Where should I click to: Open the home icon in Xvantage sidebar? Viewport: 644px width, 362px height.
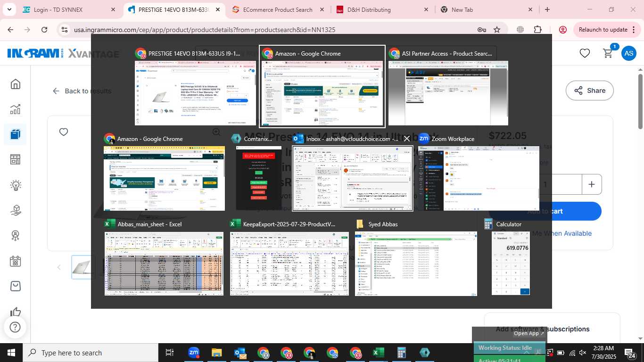point(16,84)
